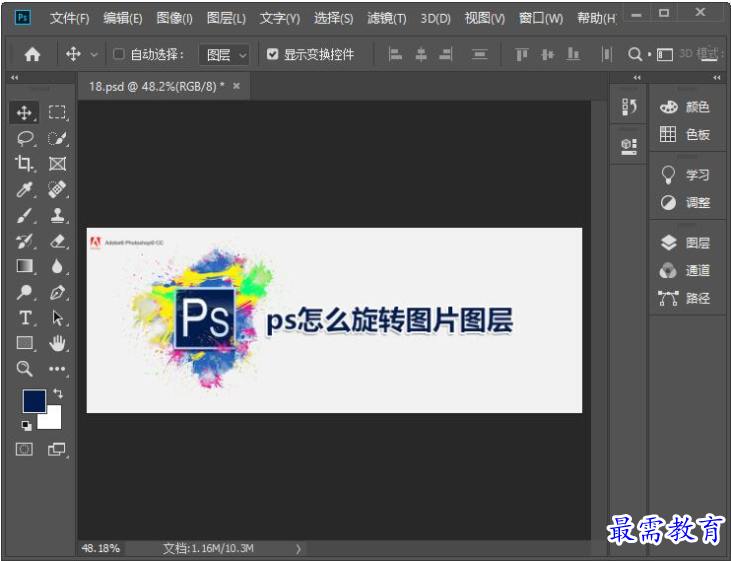Open the 滤镜(T) menu

click(386, 19)
